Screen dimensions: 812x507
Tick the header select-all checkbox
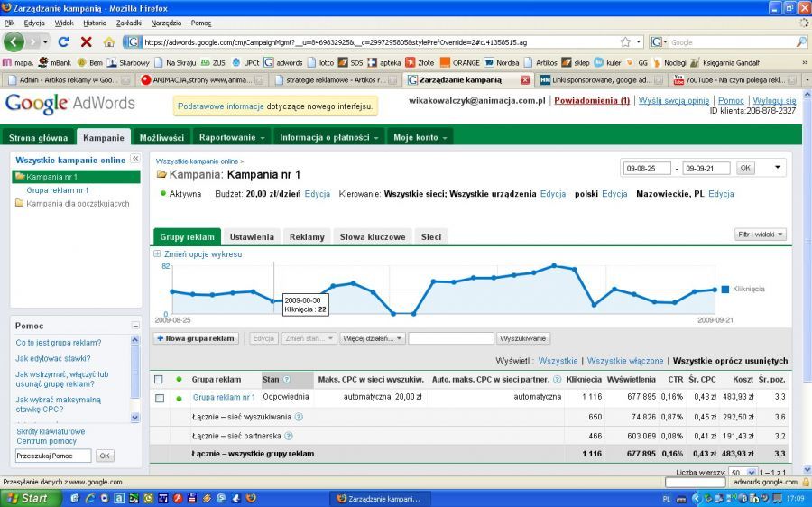[x=159, y=380]
